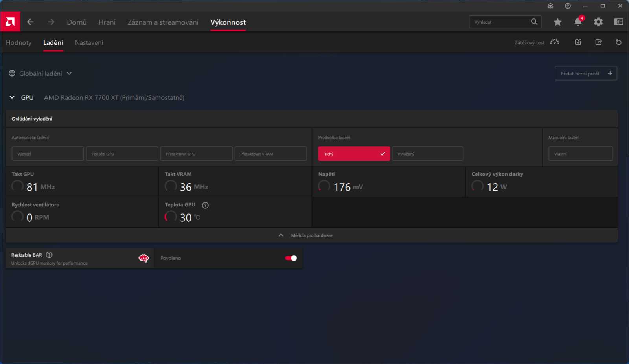Open settings gear icon
Viewport: 629px width, 364px height.
598,22
